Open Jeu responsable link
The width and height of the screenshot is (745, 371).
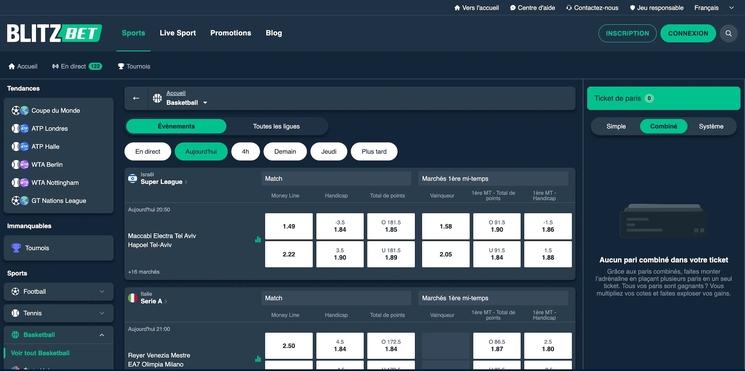[x=657, y=8]
